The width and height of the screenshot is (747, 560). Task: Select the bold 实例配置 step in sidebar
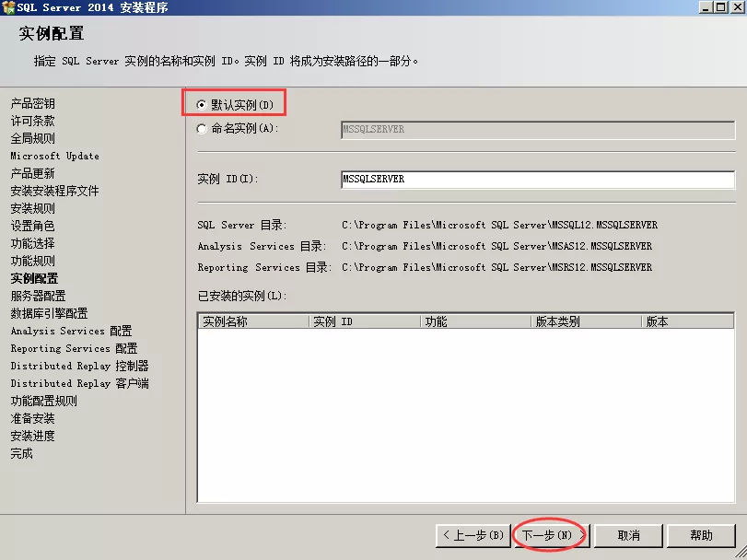pyautogui.click(x=34, y=278)
